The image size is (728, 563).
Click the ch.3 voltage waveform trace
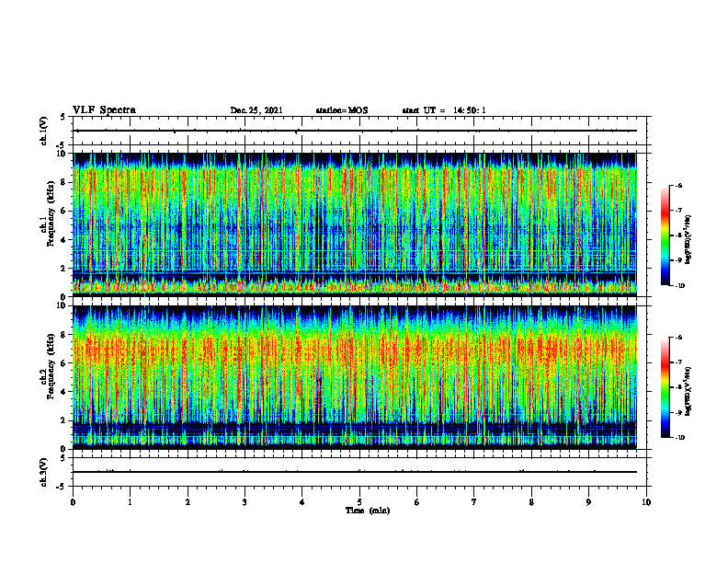pyautogui.click(x=355, y=472)
